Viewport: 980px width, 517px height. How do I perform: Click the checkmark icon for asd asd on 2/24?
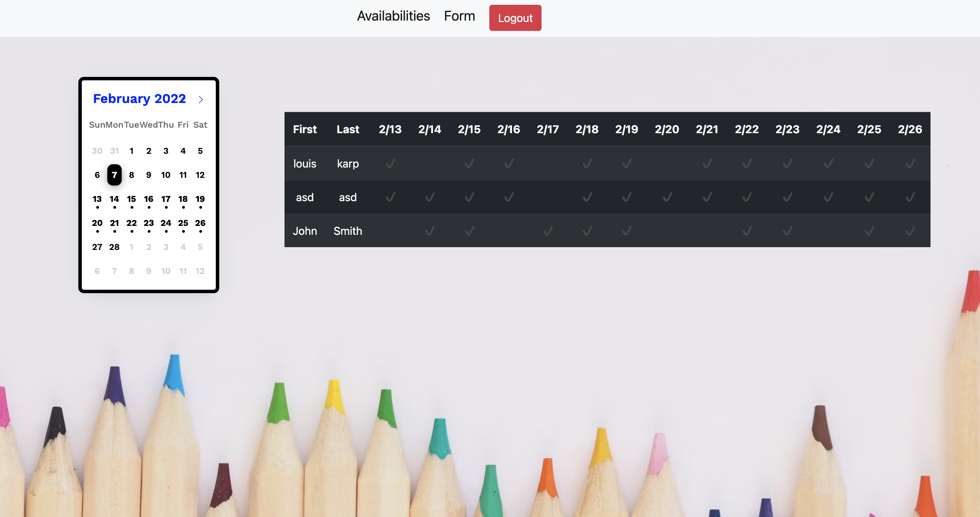click(x=828, y=197)
